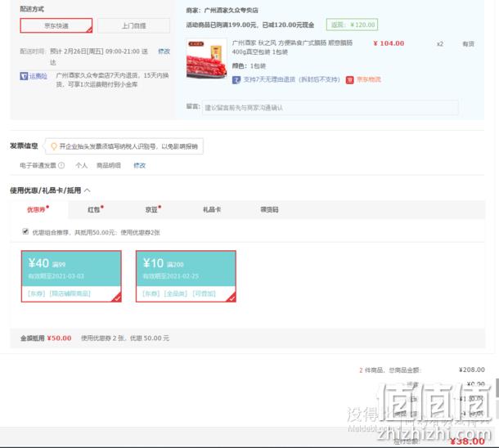
Task: Click the price ¥104.00
Action: (389, 43)
